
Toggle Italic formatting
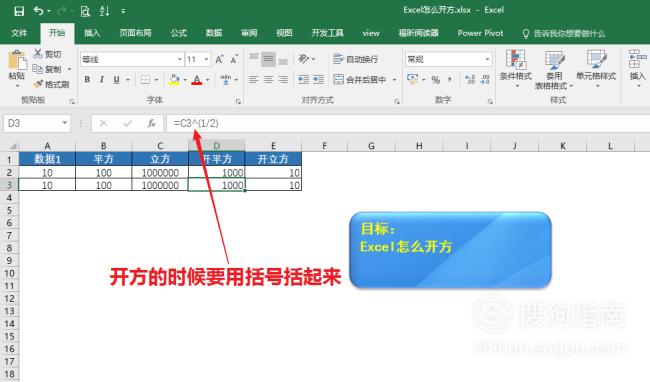pyautogui.click(x=102, y=80)
